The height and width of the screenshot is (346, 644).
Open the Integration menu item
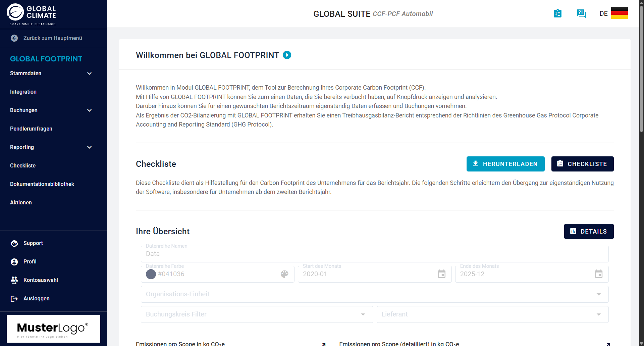click(x=23, y=92)
